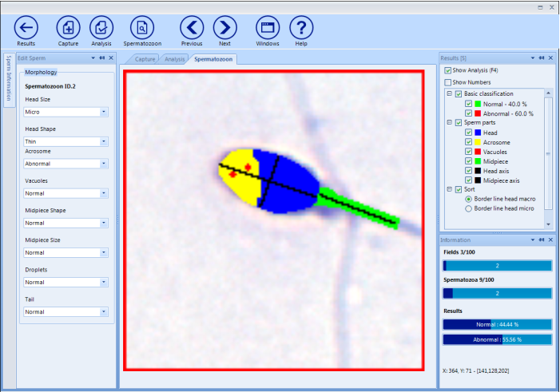
Task: Open Edit Sperm panel options arrow
Action: (x=93, y=57)
